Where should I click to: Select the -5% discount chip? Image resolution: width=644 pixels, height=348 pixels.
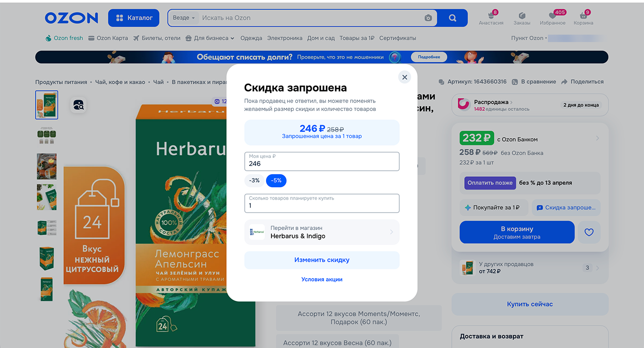276,181
